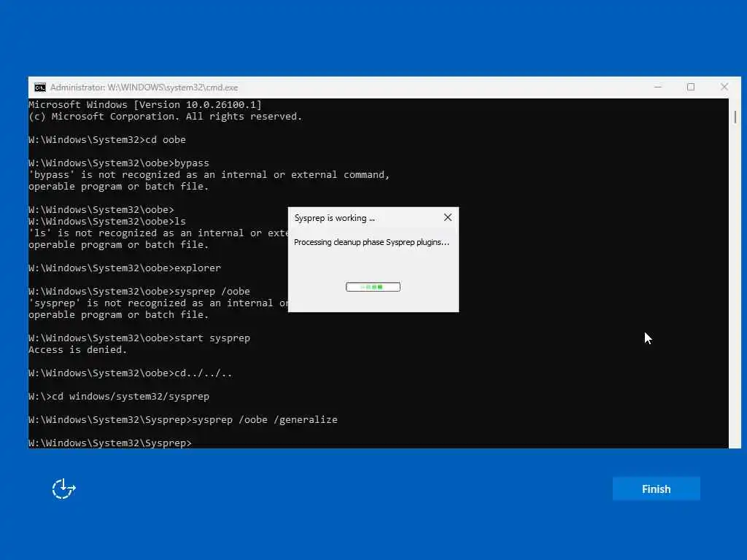This screenshot has height=560, width=747.
Task: Close the Sysprep is working dialog
Action: pos(447,217)
